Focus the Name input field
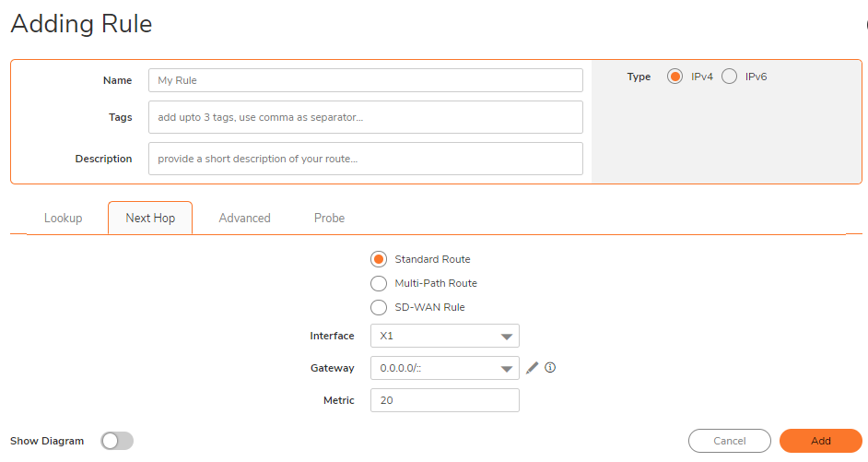Viewport: 868px width, 462px height. (x=366, y=80)
